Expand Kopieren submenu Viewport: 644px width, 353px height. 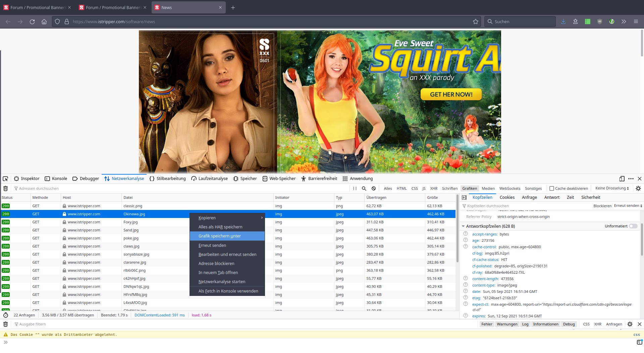pyautogui.click(x=227, y=218)
